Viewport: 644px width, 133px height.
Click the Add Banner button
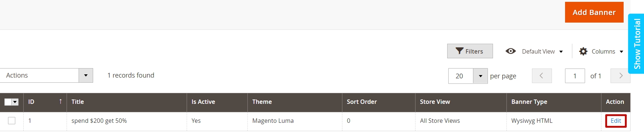point(594,12)
